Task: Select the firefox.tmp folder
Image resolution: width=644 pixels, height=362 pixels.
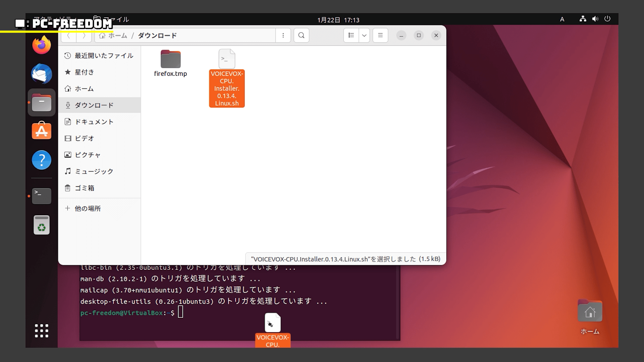Action: click(x=170, y=59)
